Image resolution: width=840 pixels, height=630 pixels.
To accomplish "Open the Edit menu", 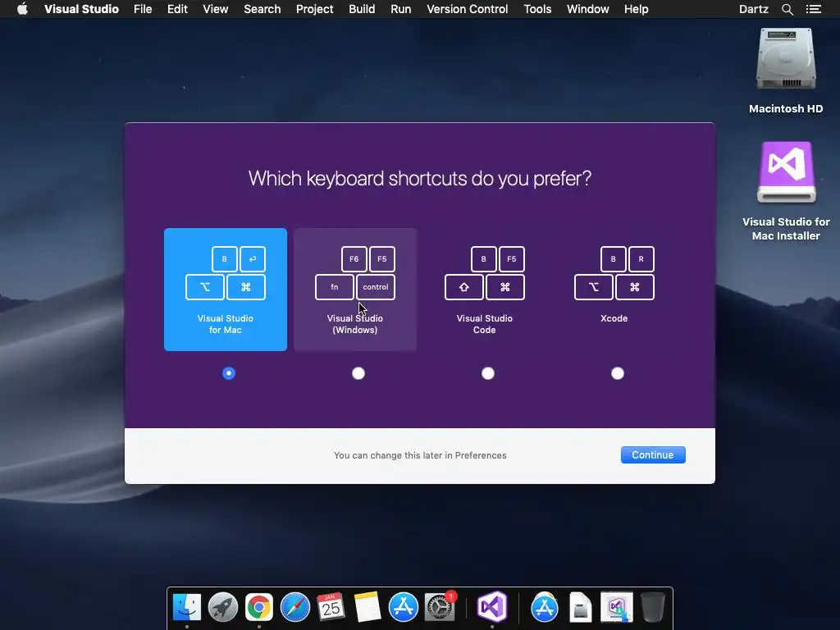I will (x=177, y=9).
